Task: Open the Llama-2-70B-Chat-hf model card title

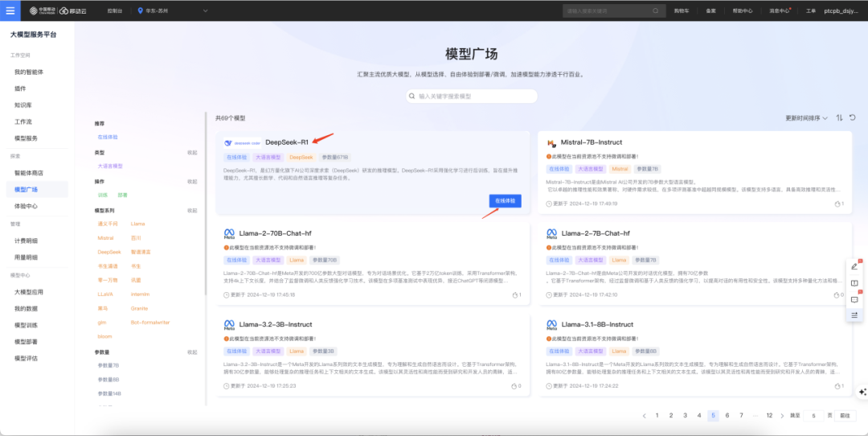Action: [x=275, y=233]
